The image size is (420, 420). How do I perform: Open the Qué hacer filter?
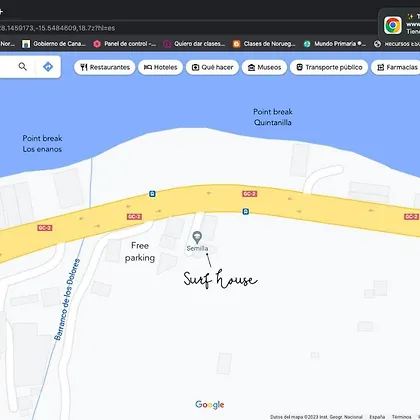pyautogui.click(x=212, y=67)
